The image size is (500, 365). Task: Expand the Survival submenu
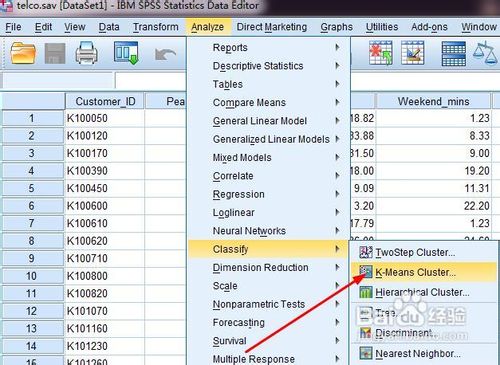(x=269, y=341)
